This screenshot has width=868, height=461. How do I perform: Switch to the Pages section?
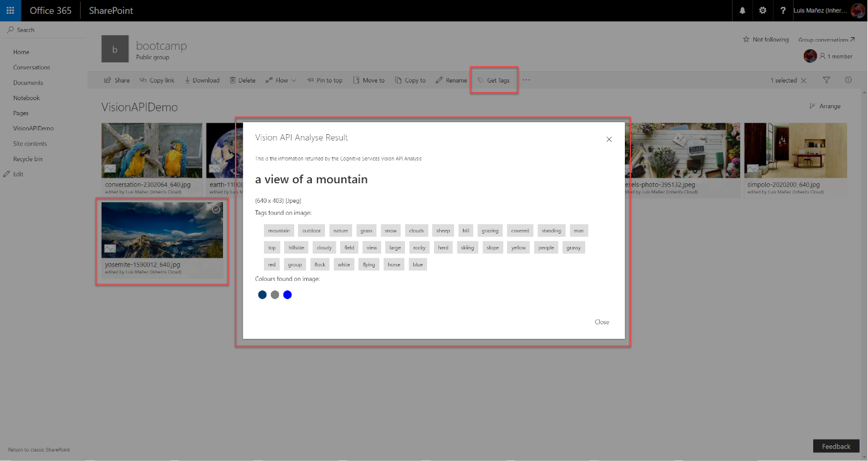point(20,113)
